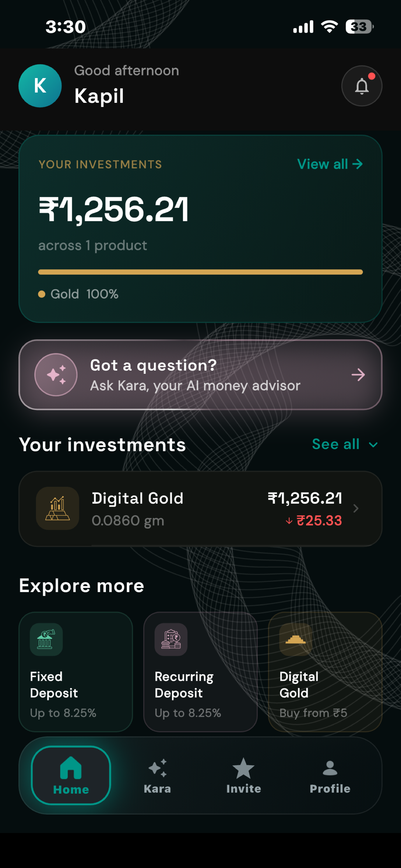Select the Home tab
The width and height of the screenshot is (401, 868).
pos(71,775)
